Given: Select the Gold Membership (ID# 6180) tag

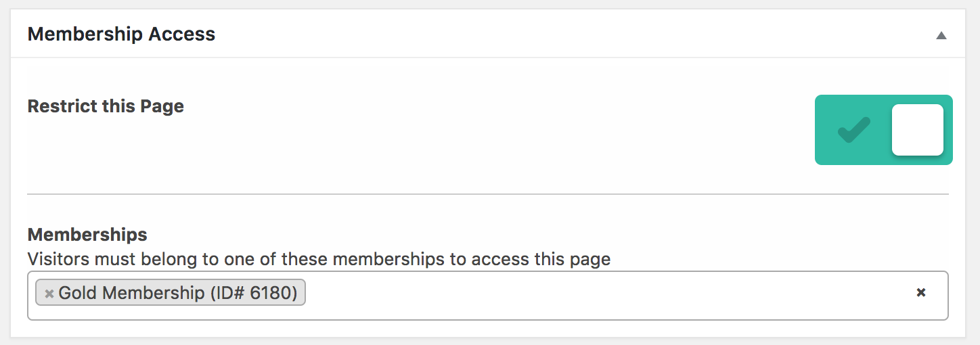Looking at the screenshot, I should pyautogui.click(x=177, y=293).
